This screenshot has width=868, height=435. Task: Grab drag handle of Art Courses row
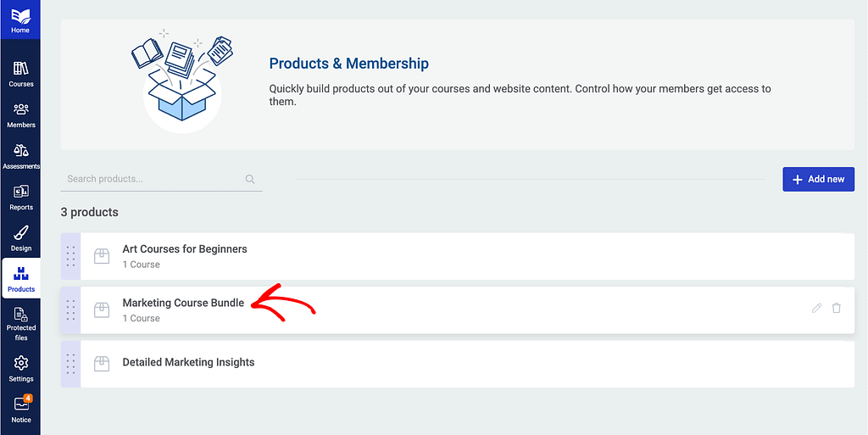pos(70,256)
